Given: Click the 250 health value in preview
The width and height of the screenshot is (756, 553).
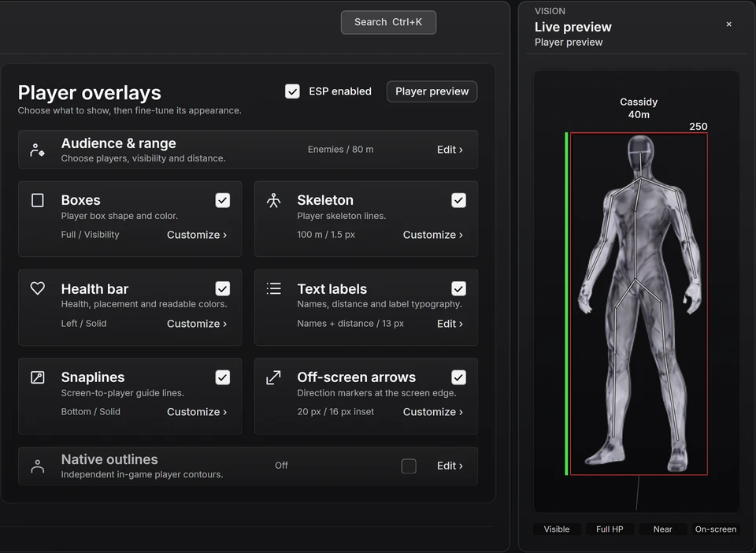Looking at the screenshot, I should [x=699, y=126].
